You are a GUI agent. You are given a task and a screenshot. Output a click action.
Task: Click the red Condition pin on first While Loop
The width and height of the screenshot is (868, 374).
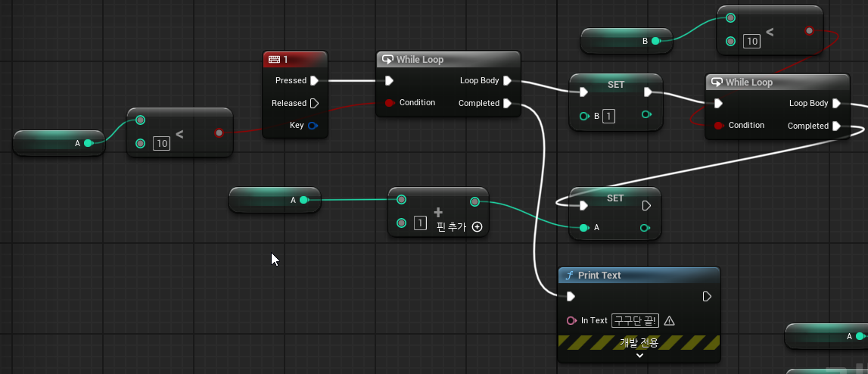tap(389, 102)
